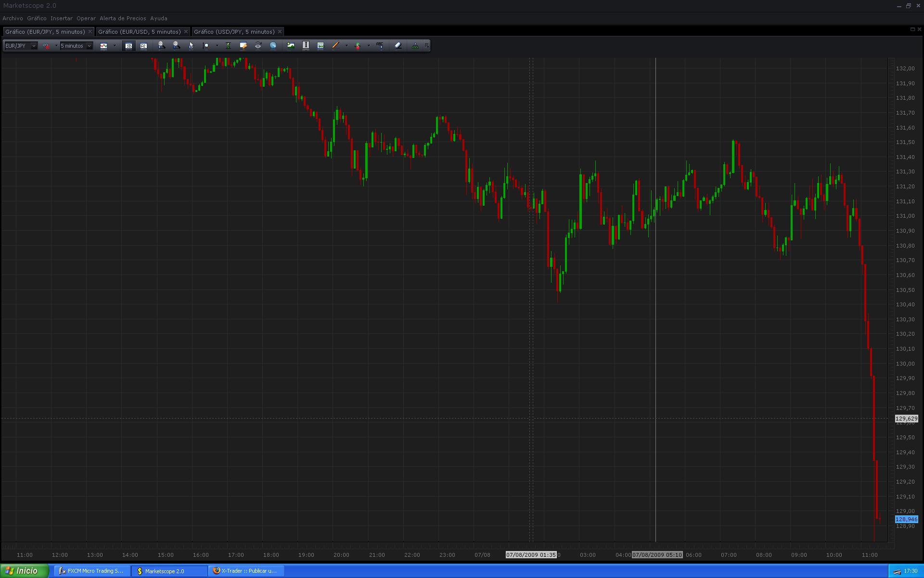This screenshot has height=578, width=924.
Task: Click the eraser tool icon
Action: click(398, 45)
